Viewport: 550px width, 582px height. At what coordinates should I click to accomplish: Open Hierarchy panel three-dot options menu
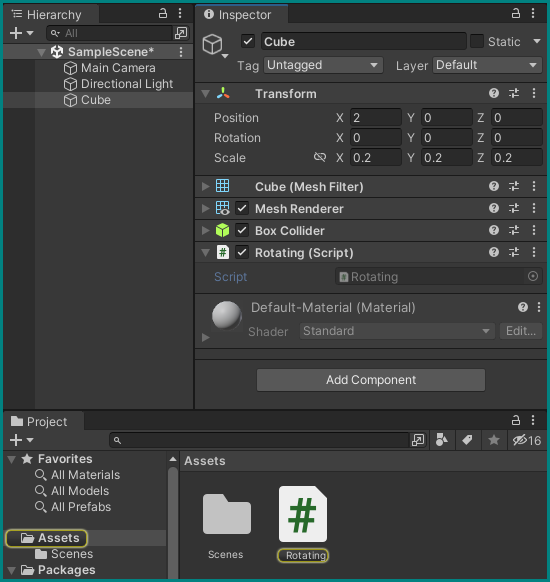point(180,14)
